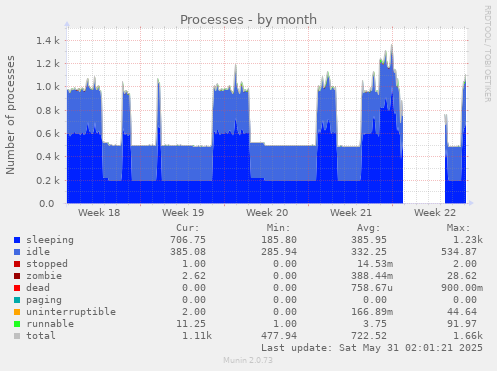Click uninterruptible maximum value 44.64
Image resolution: width=497 pixels, height=371 pixels.
point(462,312)
